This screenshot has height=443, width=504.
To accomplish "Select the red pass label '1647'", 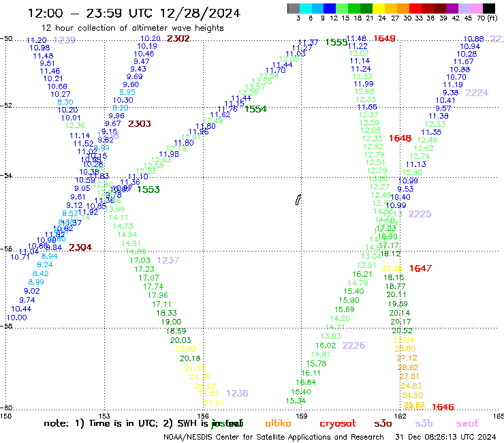I will [420, 269].
